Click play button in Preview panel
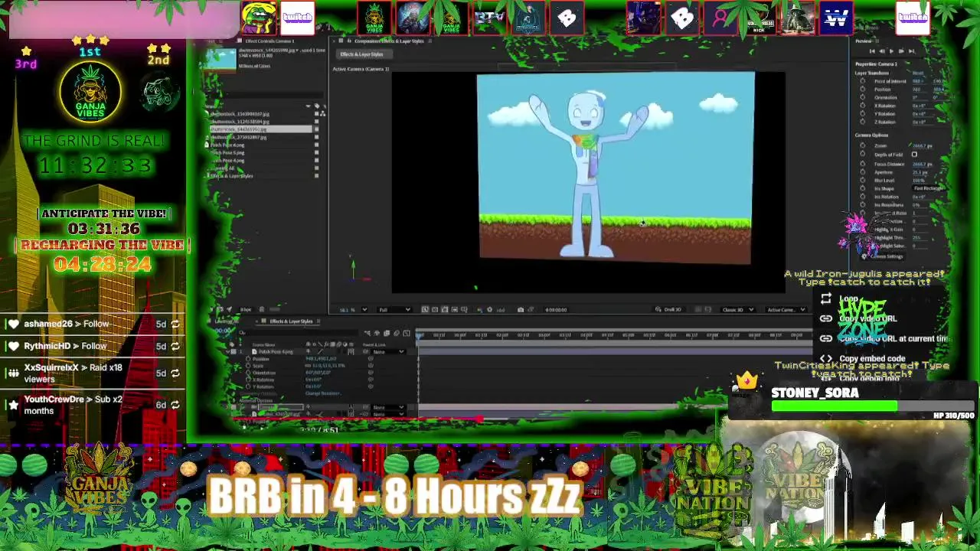980x551 pixels. (891, 51)
